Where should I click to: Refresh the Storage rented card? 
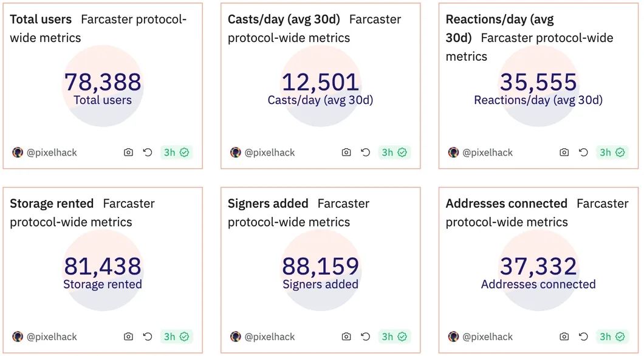148,337
